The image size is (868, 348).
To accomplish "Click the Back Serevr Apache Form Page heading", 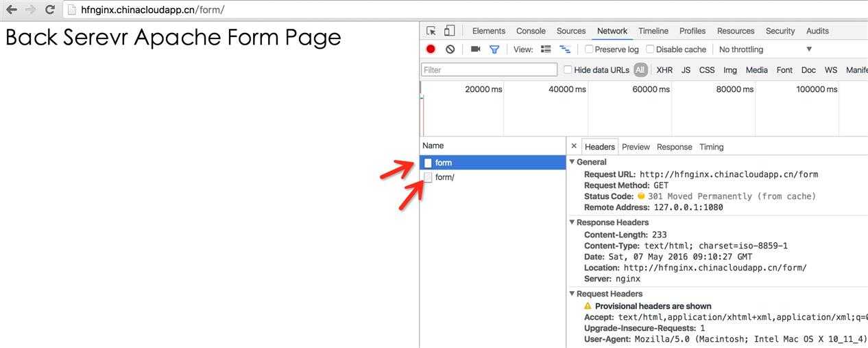I will point(173,37).
